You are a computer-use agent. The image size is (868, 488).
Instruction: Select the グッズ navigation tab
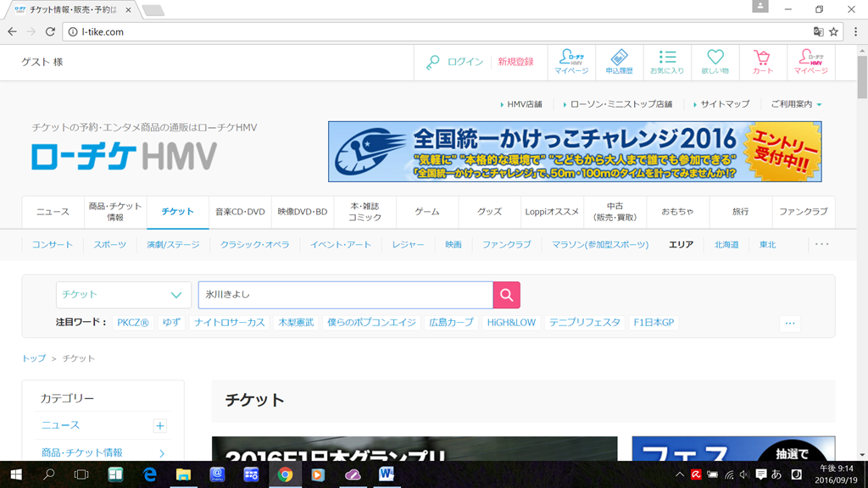coord(489,211)
